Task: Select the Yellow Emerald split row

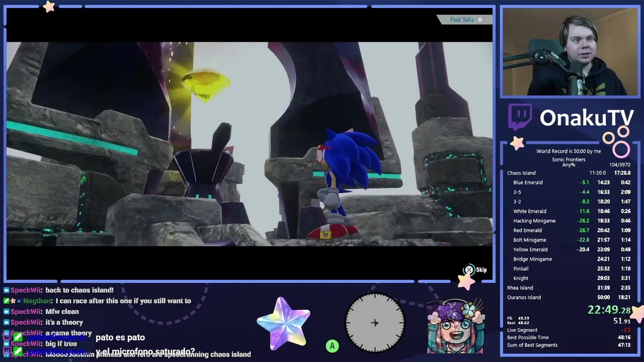Action: 569,249
